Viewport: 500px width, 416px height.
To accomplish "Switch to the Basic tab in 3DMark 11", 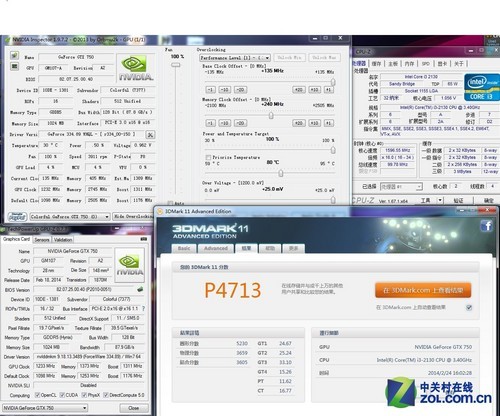I will (x=184, y=248).
